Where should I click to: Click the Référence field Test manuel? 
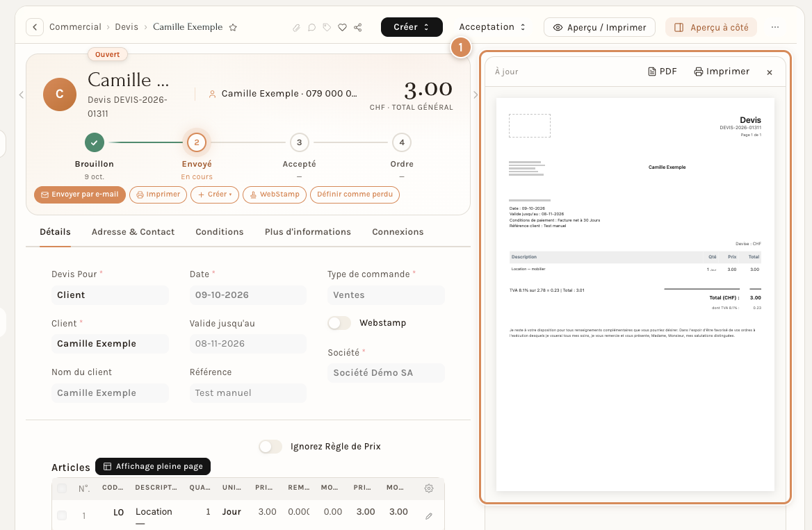pos(248,393)
